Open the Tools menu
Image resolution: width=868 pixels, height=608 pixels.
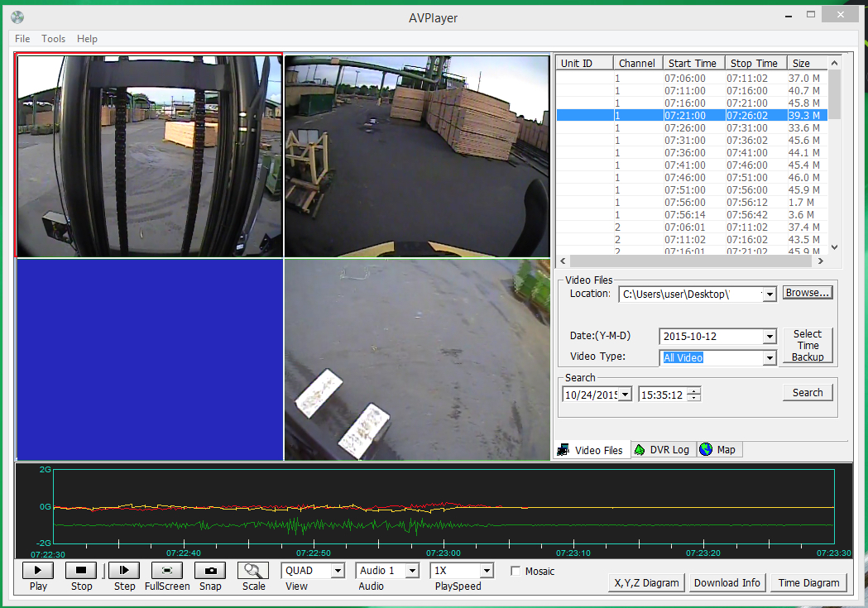(54, 39)
